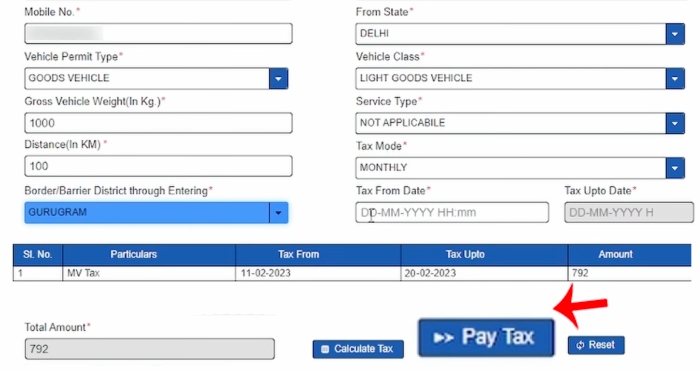Click the Reset button
The width and height of the screenshot is (700, 371).
click(596, 345)
